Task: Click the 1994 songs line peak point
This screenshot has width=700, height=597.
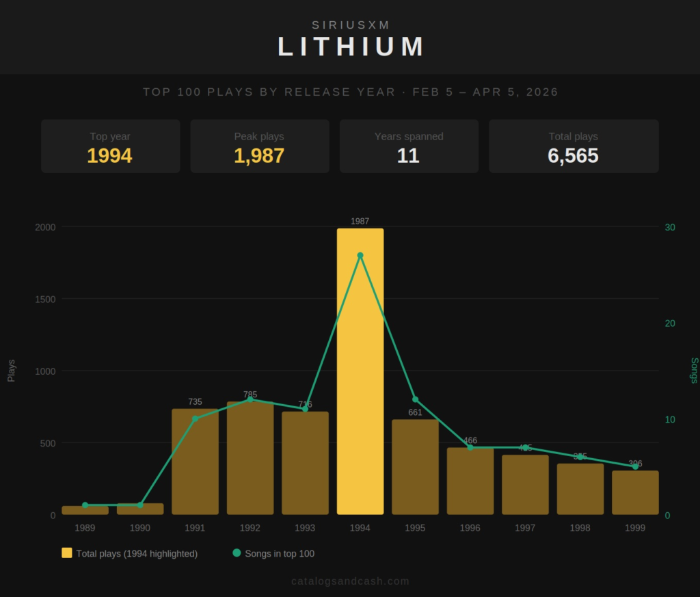Action: click(x=360, y=255)
